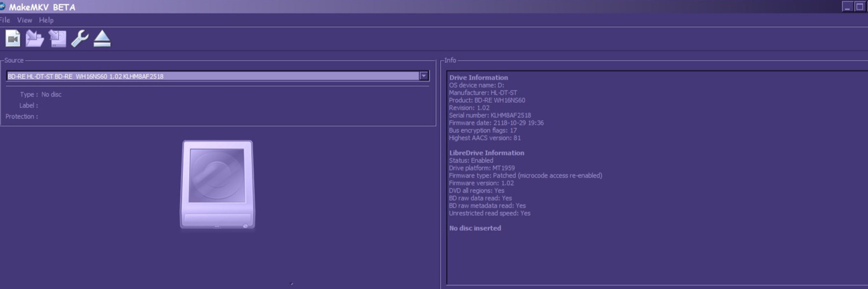
Task: Click the 'Product: BD-RE WH16NS60' line
Action: pyautogui.click(x=487, y=100)
